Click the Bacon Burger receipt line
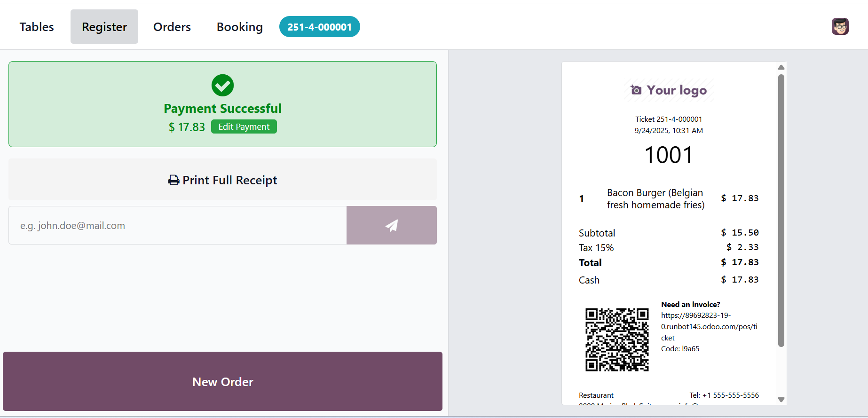Screen dimensions: 868x418 655,198
